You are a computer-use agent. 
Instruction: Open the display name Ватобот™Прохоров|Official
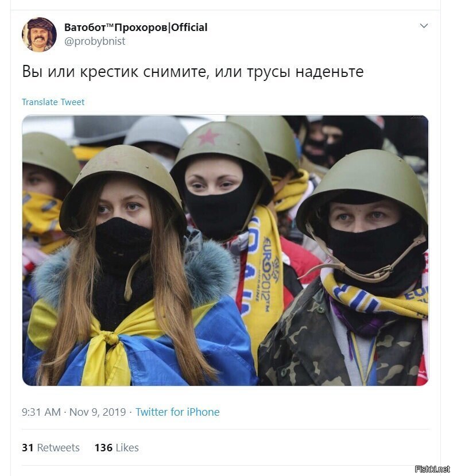[x=135, y=28]
